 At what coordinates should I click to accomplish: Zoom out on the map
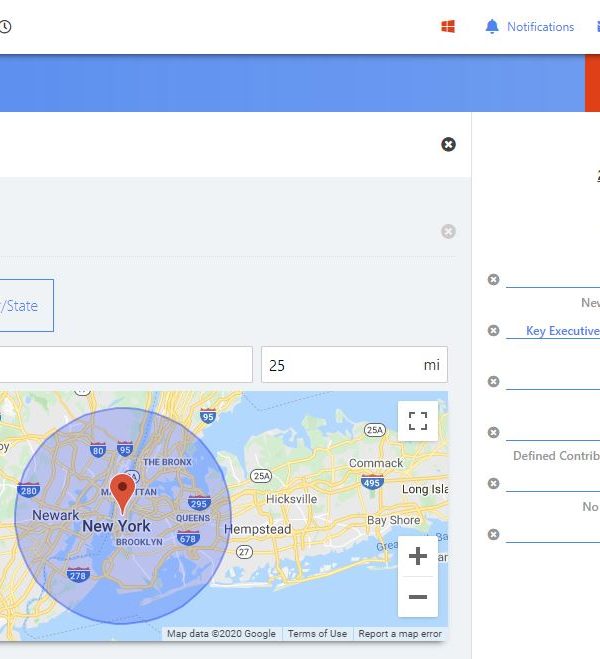point(418,597)
